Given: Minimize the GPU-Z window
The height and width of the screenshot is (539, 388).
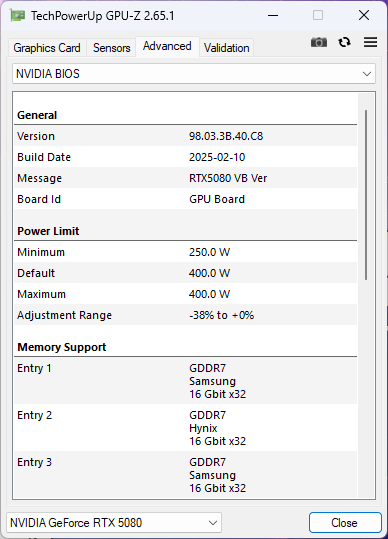Looking at the screenshot, I should 273,15.
